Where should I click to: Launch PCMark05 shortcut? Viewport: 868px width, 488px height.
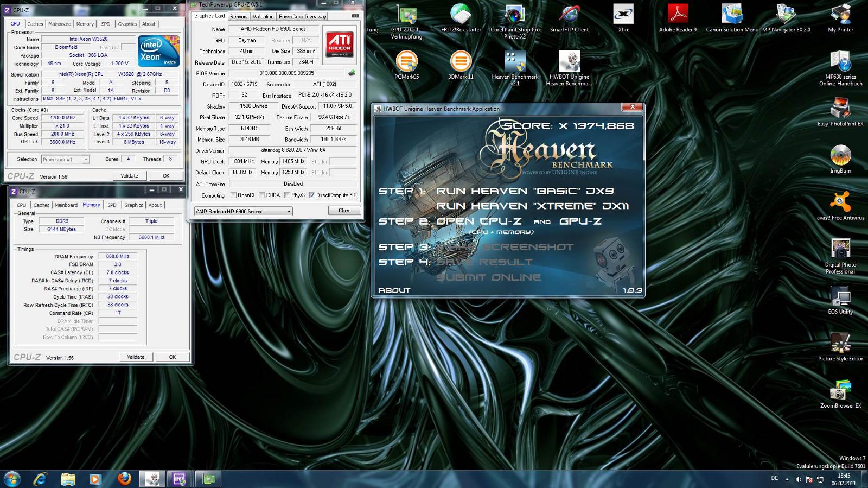click(x=406, y=65)
